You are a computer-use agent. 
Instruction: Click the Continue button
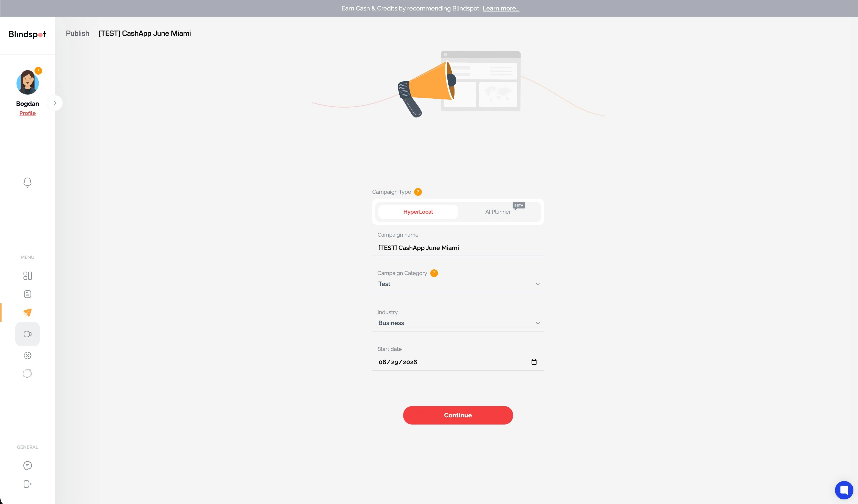coord(458,415)
